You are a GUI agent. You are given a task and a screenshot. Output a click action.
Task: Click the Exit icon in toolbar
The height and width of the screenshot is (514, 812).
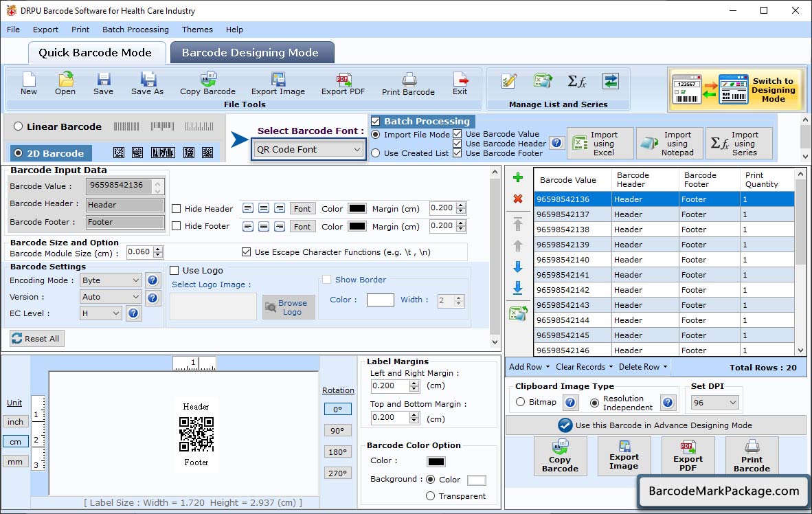pyautogui.click(x=460, y=84)
